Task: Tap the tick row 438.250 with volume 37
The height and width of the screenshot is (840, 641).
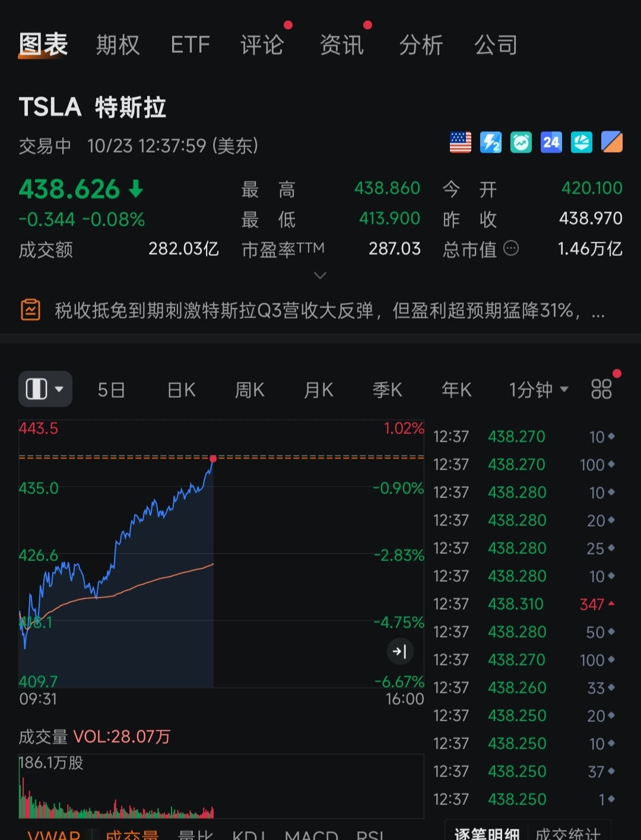Action: 524,771
